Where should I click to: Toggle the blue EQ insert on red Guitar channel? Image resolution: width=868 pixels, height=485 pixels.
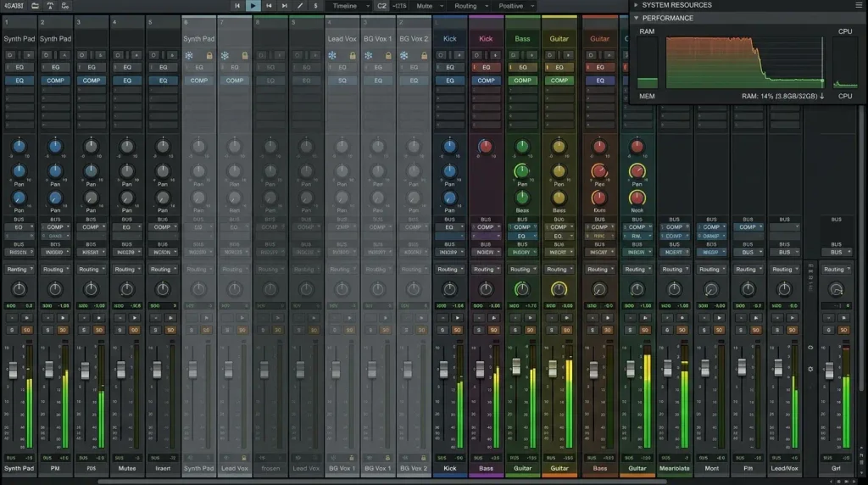(600, 81)
